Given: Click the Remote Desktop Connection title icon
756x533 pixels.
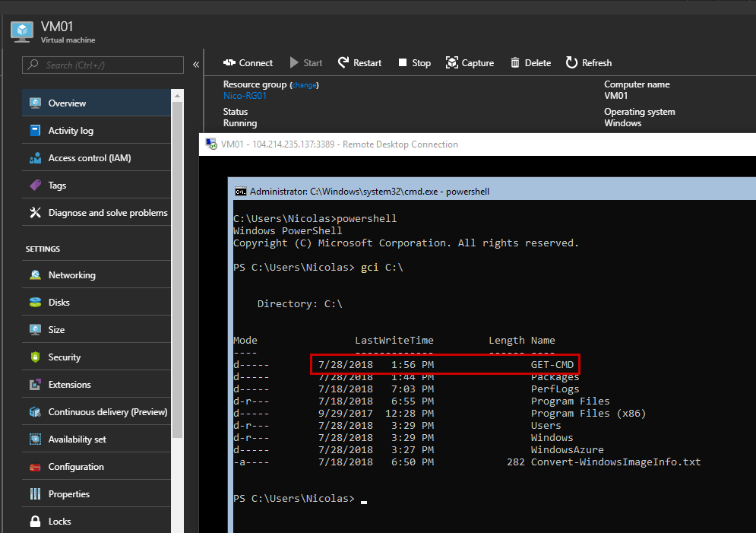Looking at the screenshot, I should (x=211, y=144).
